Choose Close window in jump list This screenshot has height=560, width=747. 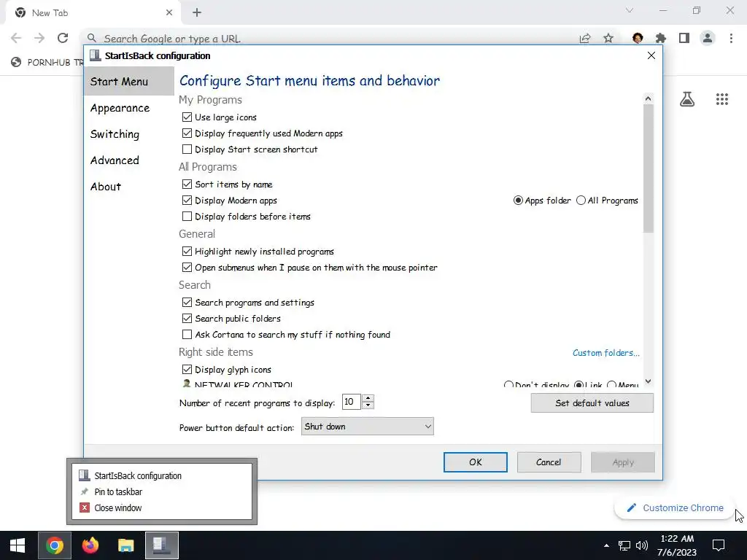[x=161, y=508]
